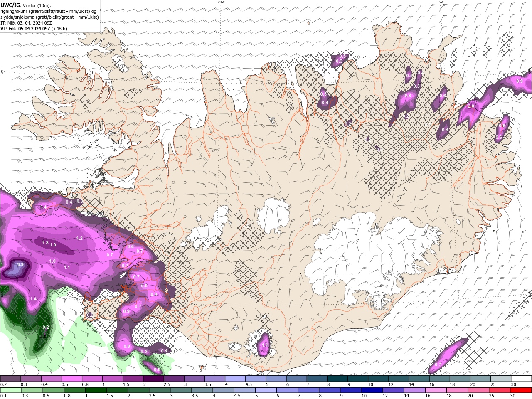This screenshot has width=532, height=399.
Task: Pick the 0.5 medium green swatch in lower scale
Action: pyautogui.click(x=53, y=390)
